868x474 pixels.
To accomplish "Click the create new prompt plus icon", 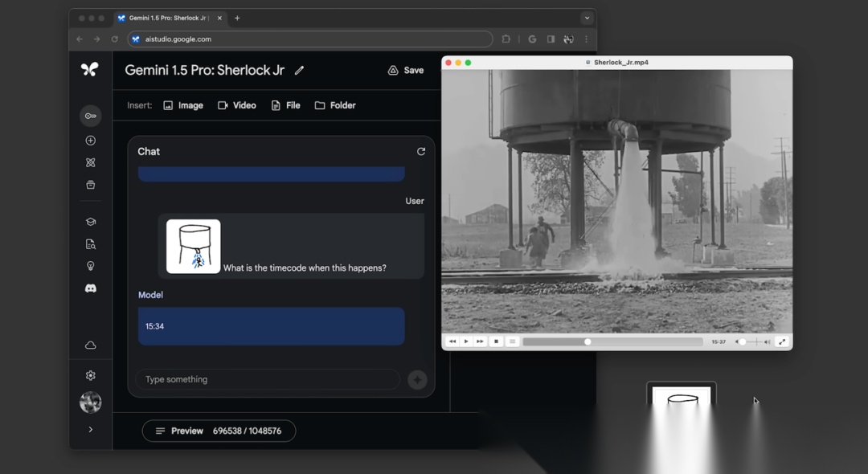I will [x=90, y=141].
